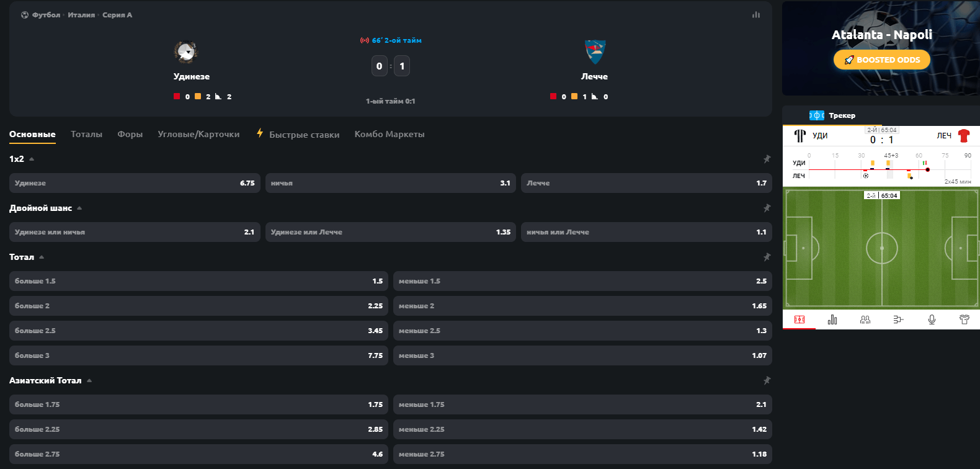
Task: Bet on Лечче at 1.7
Action: click(x=646, y=183)
